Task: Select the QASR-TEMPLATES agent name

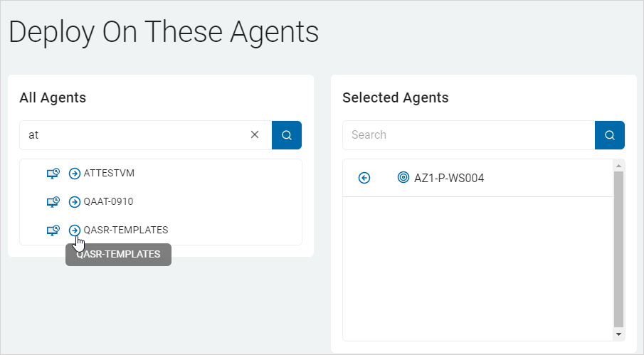Action: tap(126, 230)
